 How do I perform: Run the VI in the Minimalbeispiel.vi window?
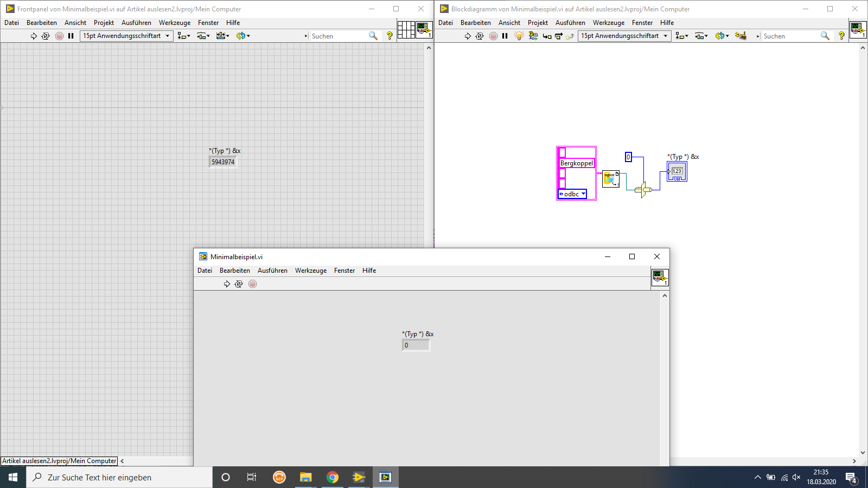[227, 284]
